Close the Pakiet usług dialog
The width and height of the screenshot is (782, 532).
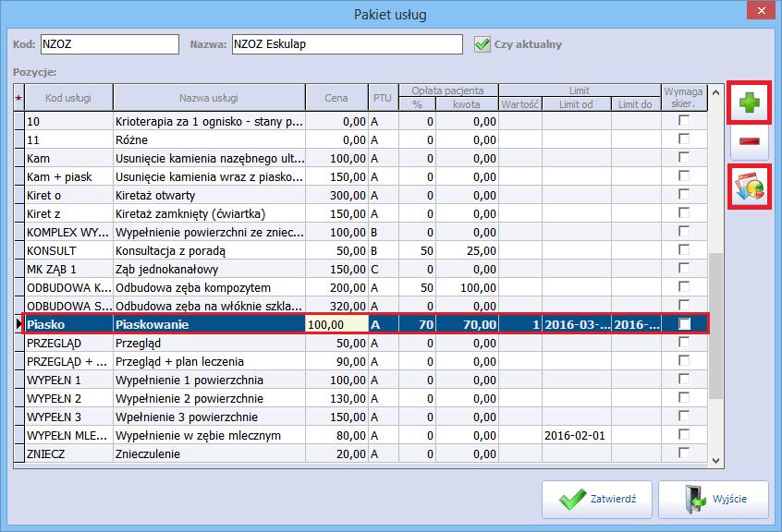pyautogui.click(x=761, y=10)
